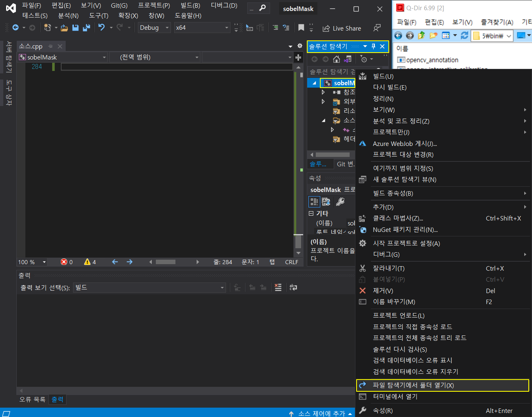Open the Visual Studio search box
Image resolution: width=532 pixels, height=417 pixels.
tap(259, 8)
